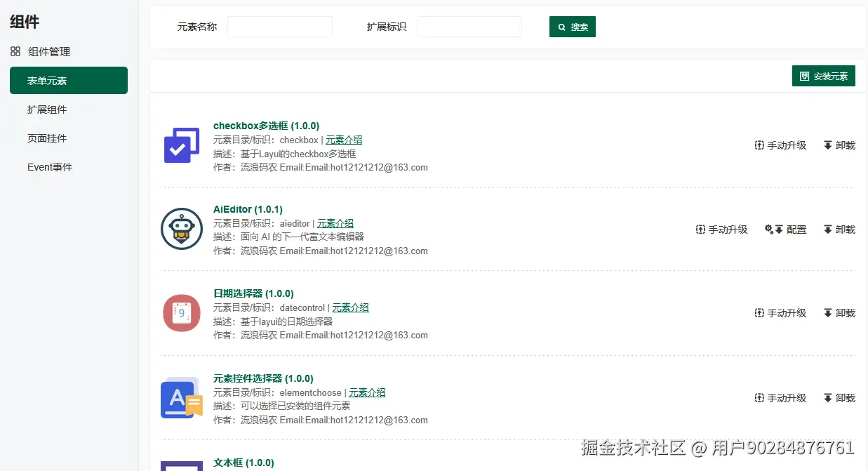This screenshot has width=868, height=471.
Task: Click the grid icon beside 组件管理
Action: click(x=14, y=51)
